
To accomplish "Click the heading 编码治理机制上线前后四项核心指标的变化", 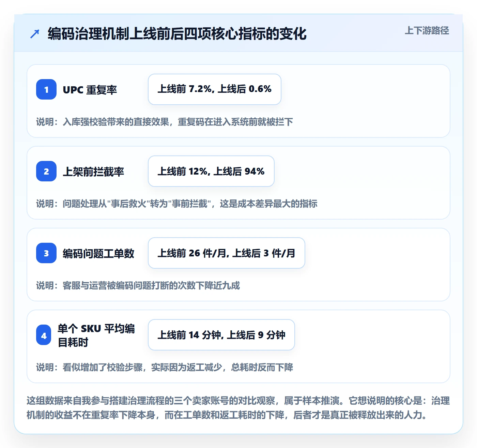I will point(177,34).
